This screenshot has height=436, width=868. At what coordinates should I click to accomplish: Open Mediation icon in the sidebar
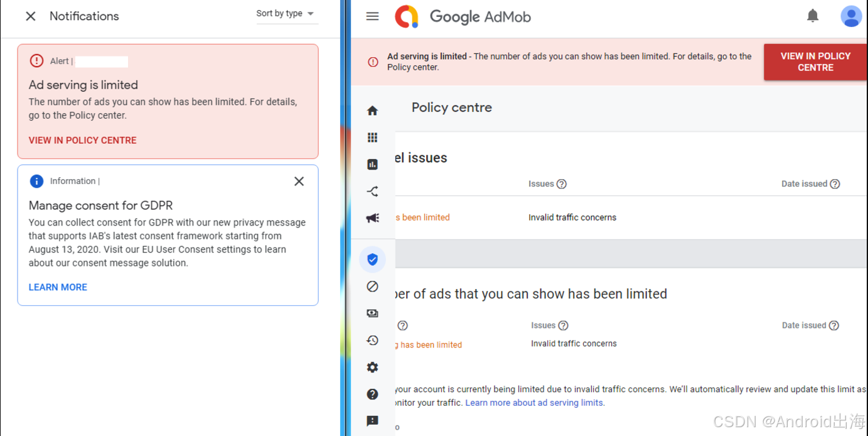pos(372,192)
